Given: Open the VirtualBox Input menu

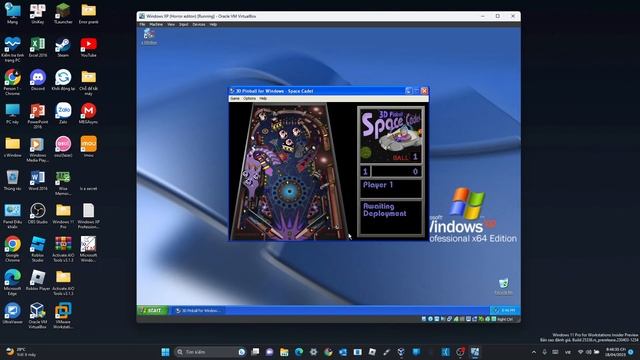Looking at the screenshot, I should (184, 24).
